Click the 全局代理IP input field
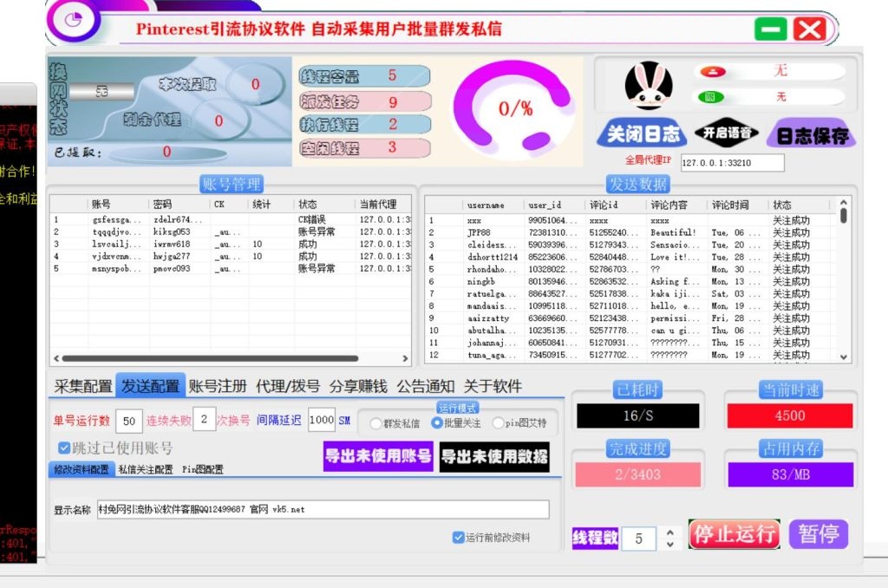888x588 pixels. click(x=732, y=163)
